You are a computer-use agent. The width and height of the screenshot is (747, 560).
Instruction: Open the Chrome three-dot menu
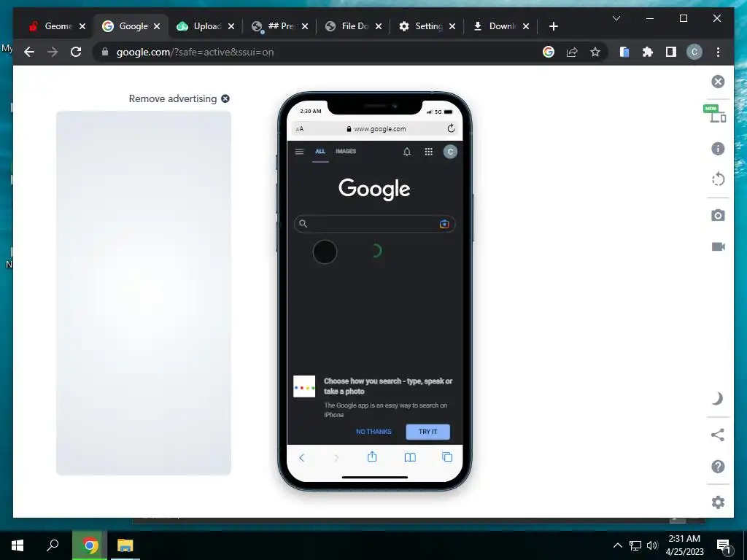718,52
